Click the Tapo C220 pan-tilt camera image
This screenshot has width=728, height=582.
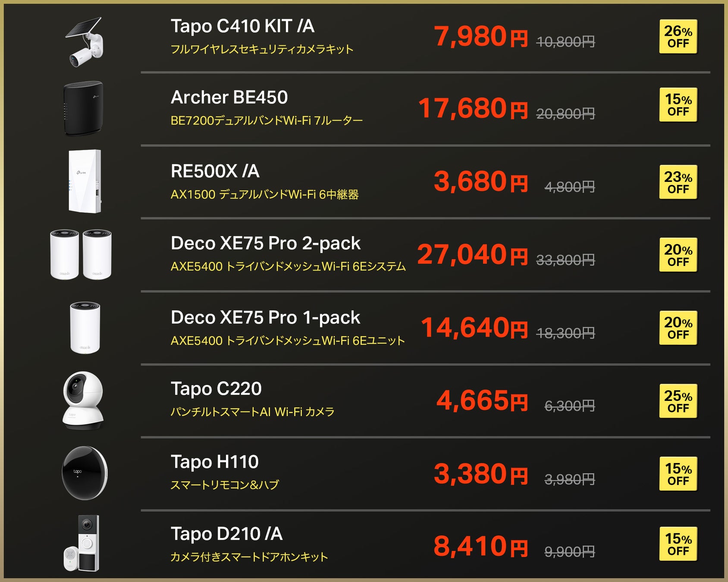[83, 401]
